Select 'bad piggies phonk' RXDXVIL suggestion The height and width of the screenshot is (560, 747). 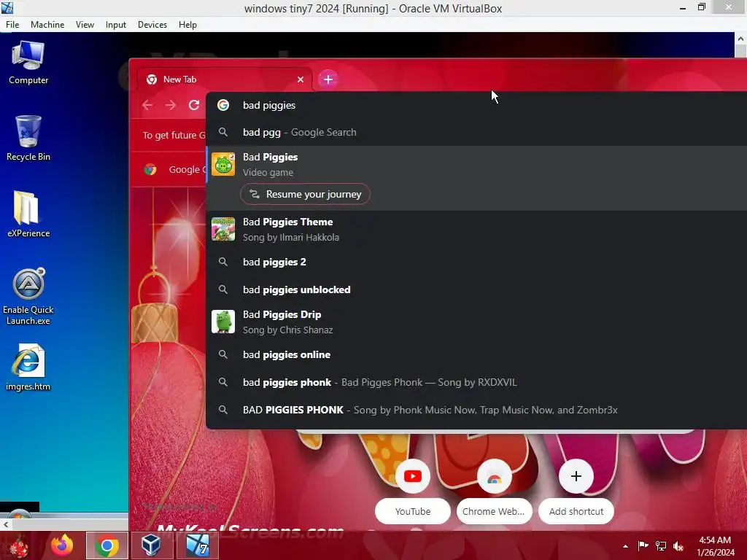pos(476,382)
